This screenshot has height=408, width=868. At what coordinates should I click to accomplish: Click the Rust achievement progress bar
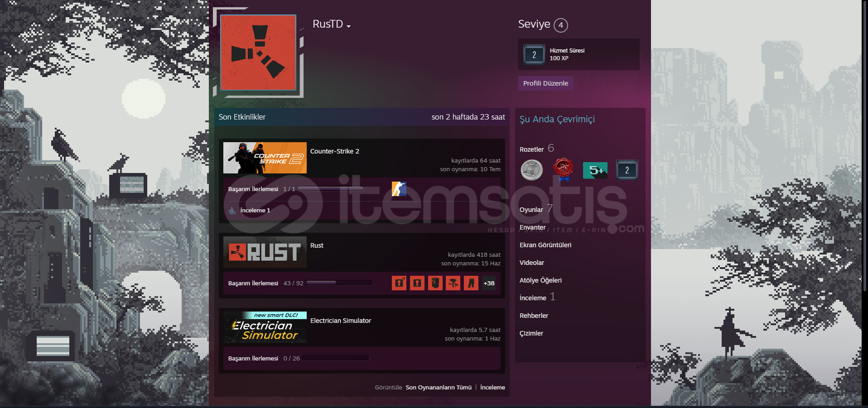(x=339, y=283)
